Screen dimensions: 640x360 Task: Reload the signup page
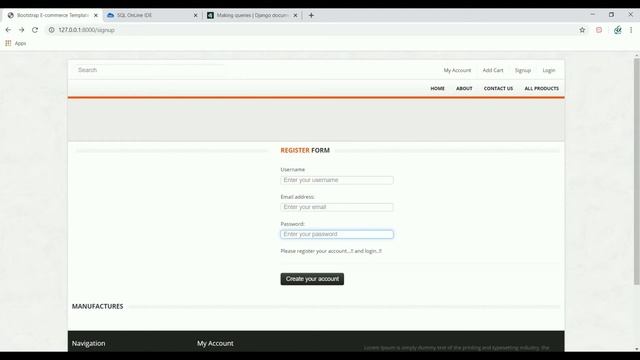click(35, 30)
